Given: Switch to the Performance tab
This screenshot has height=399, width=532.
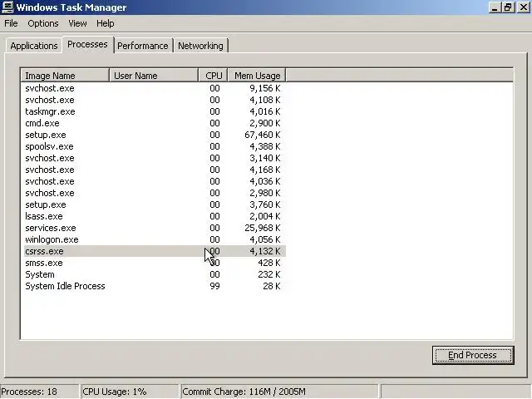Looking at the screenshot, I should point(143,46).
